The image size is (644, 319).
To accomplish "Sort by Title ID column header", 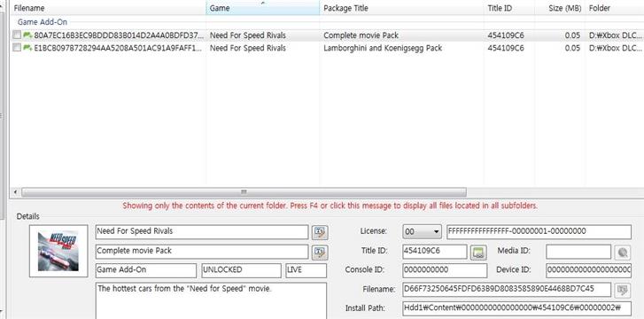I will pyautogui.click(x=509, y=8).
